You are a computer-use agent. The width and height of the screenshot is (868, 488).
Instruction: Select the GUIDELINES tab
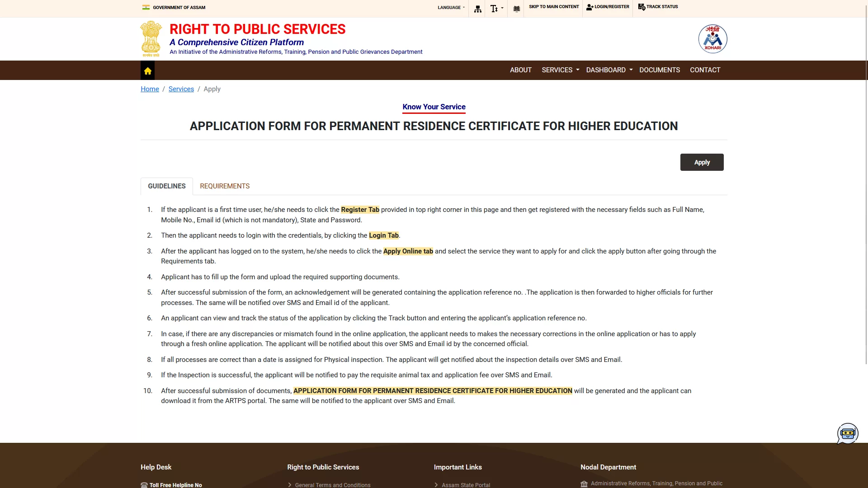click(x=166, y=186)
